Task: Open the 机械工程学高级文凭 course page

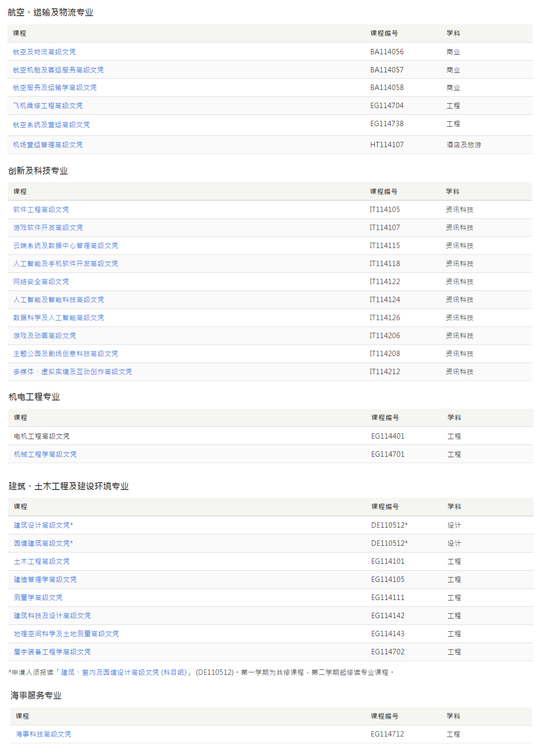Action: pyautogui.click(x=44, y=454)
